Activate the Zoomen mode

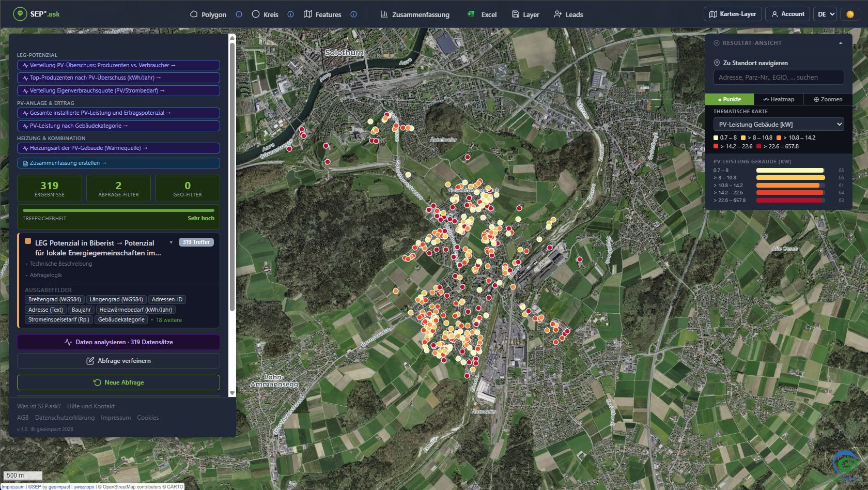828,99
